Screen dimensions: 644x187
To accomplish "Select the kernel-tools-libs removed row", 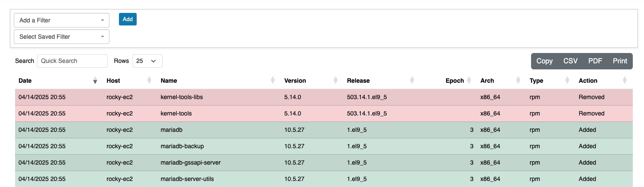I will pyautogui.click(x=181, y=97).
